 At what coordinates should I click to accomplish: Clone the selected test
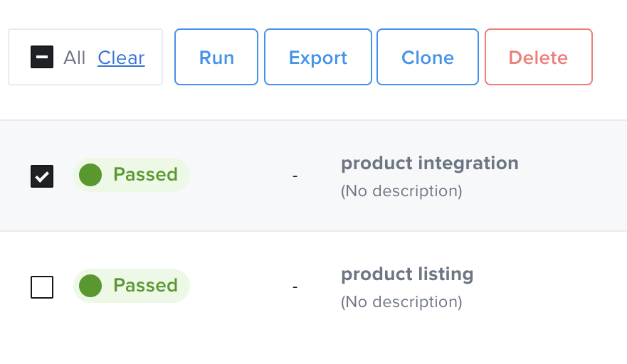(427, 58)
